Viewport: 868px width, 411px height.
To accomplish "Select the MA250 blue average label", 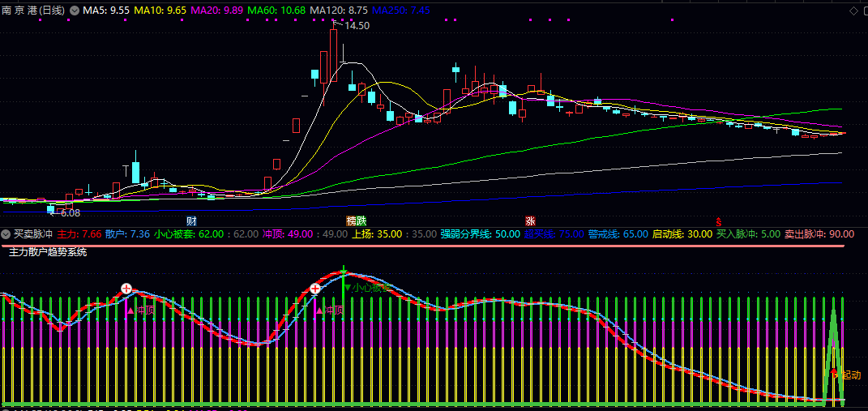I will click(x=400, y=11).
